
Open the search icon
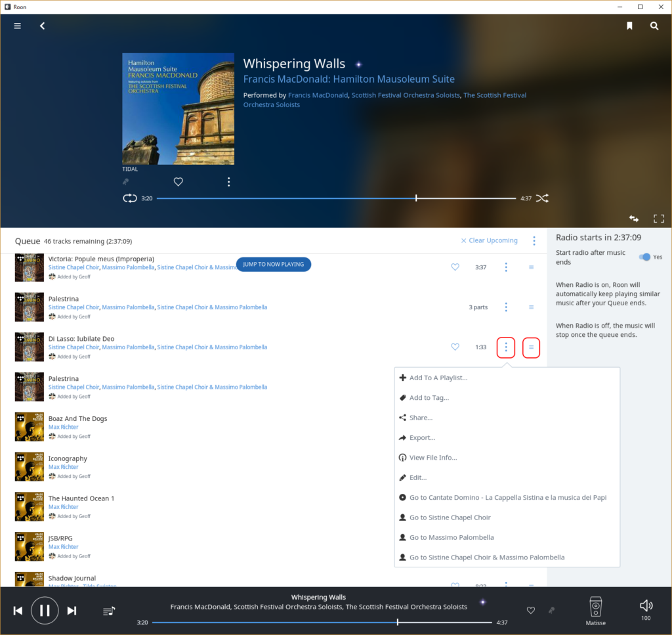(x=654, y=26)
